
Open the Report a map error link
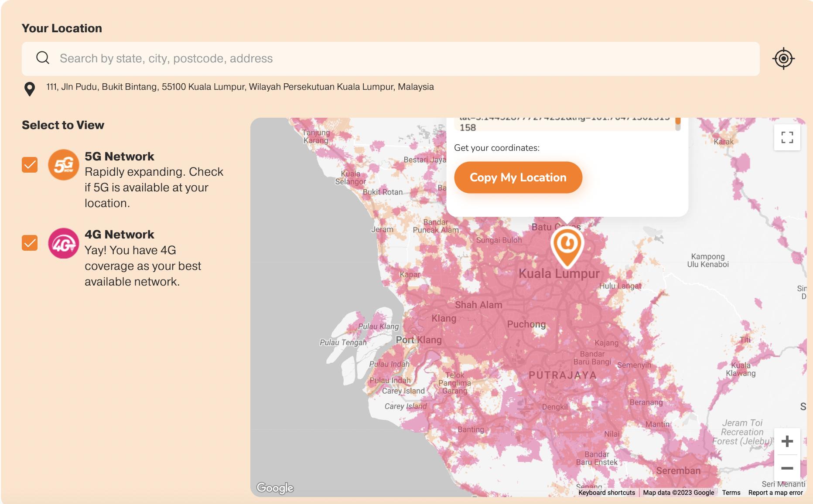[x=776, y=492]
